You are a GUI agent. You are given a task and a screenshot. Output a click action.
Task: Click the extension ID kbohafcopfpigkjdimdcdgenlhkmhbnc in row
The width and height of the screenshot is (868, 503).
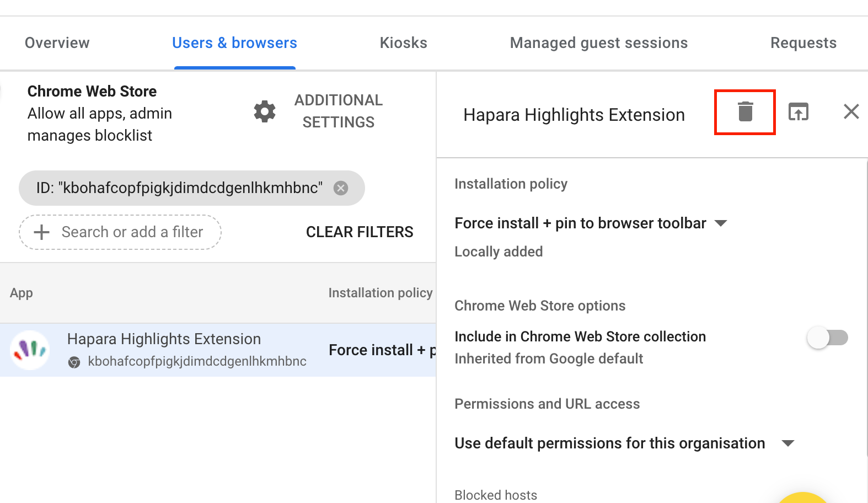197,362
